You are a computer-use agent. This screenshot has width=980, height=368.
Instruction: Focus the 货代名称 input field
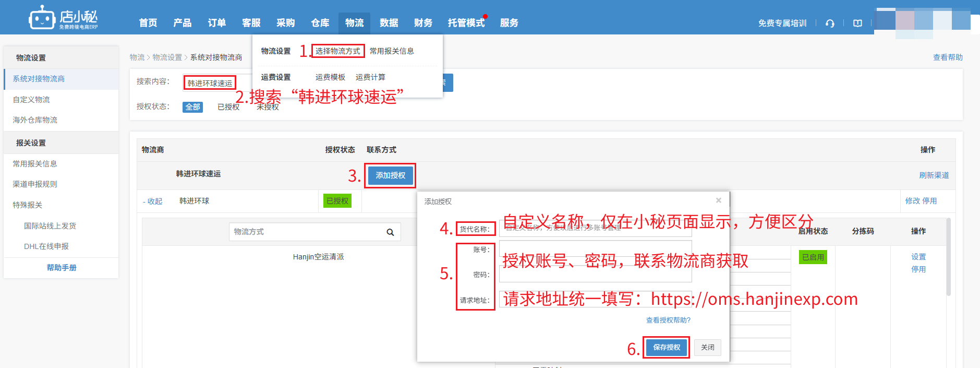[596, 228]
